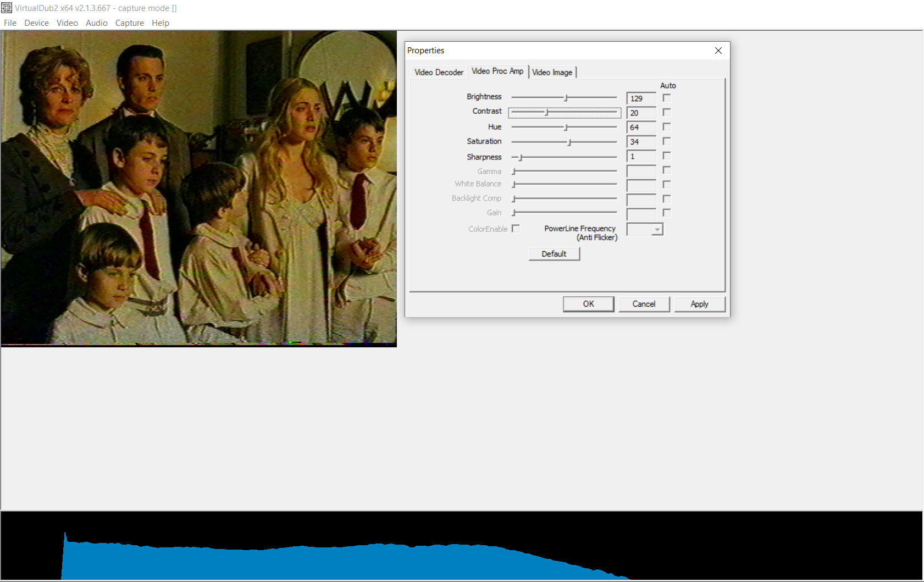
Task: Click the Default button
Action: click(554, 254)
